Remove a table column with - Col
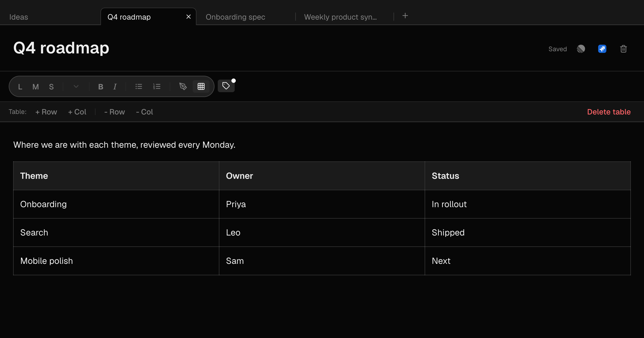Screen dimensions: 644x338 tap(145, 112)
